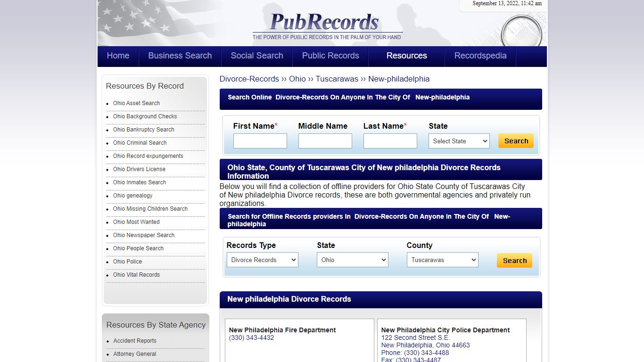The image size is (644, 362).
Task: Expand the Records Type dropdown
Action: [263, 260]
